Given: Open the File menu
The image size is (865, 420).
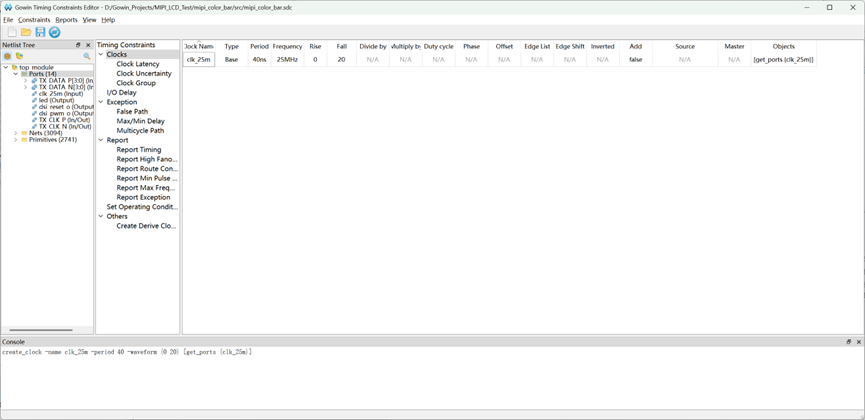Looking at the screenshot, I should (8, 20).
